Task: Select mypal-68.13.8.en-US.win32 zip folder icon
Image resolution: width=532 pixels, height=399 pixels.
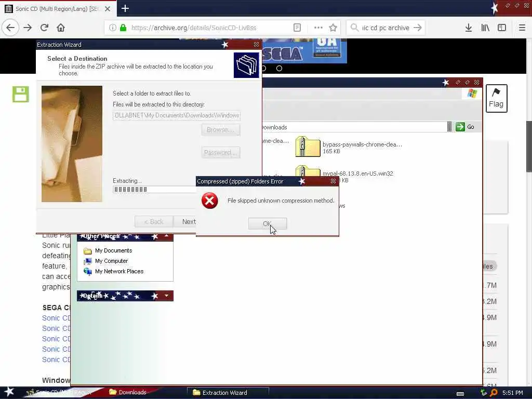Action: [308, 171]
